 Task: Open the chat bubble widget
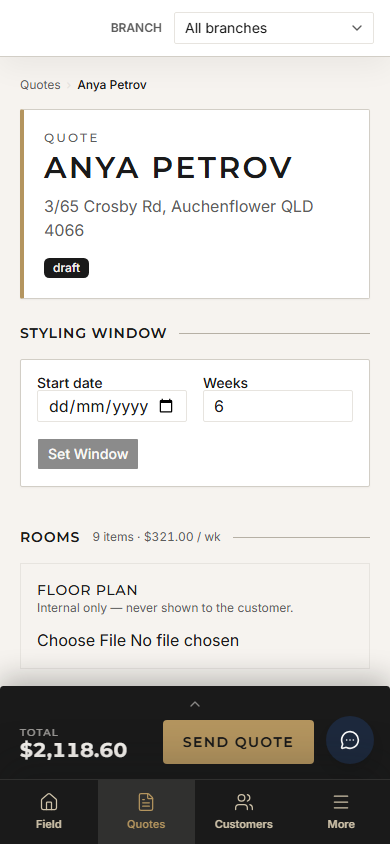coord(350,740)
